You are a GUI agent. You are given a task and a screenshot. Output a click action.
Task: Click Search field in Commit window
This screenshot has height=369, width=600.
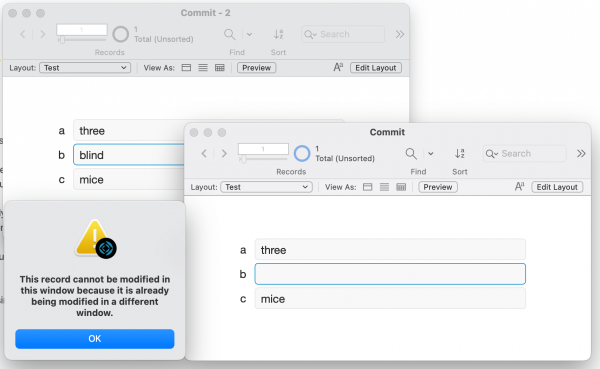click(x=525, y=153)
